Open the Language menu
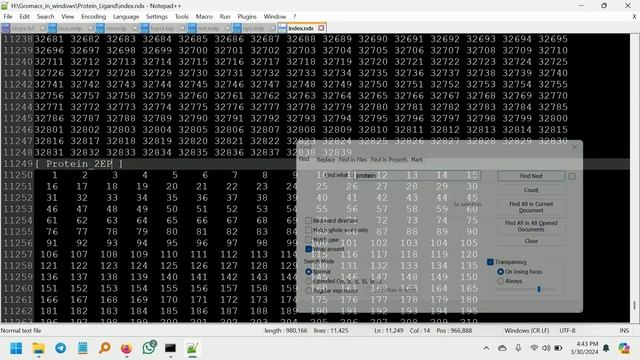The height and width of the screenshot is (360, 640). pyautogui.click(x=126, y=17)
